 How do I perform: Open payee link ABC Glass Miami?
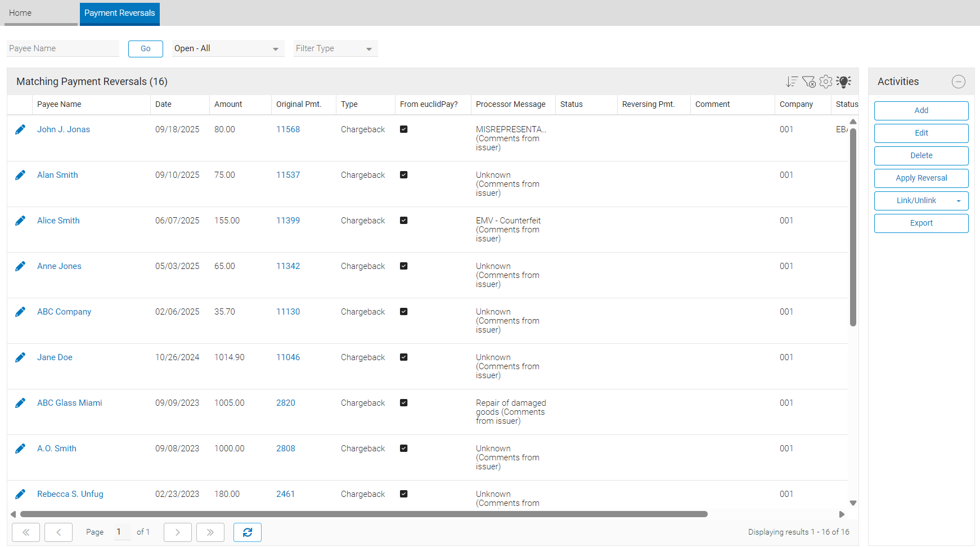pyautogui.click(x=70, y=403)
